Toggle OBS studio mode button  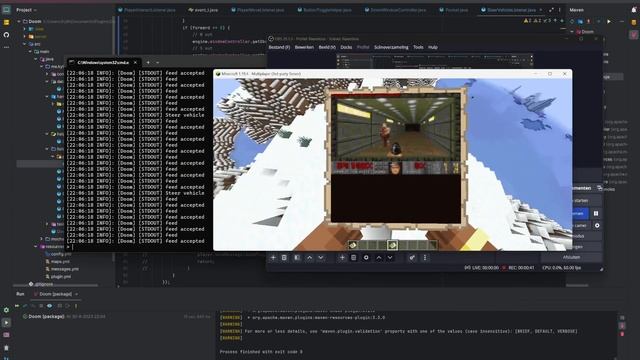pyautogui.click(x=586, y=236)
